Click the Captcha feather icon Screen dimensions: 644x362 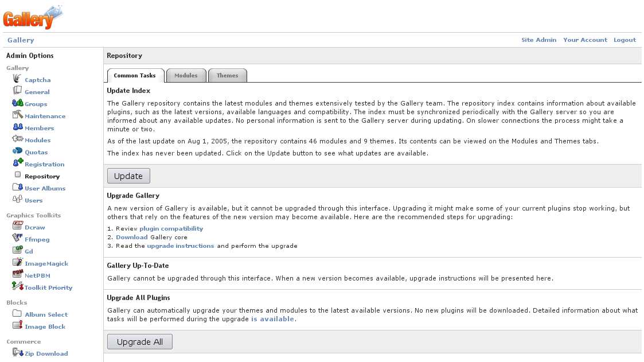coord(17,78)
